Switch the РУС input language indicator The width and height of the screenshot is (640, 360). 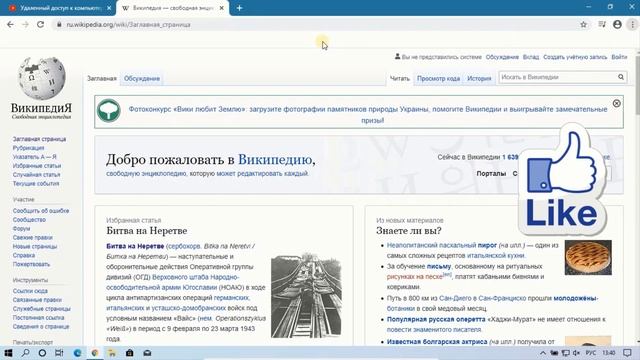click(591, 353)
